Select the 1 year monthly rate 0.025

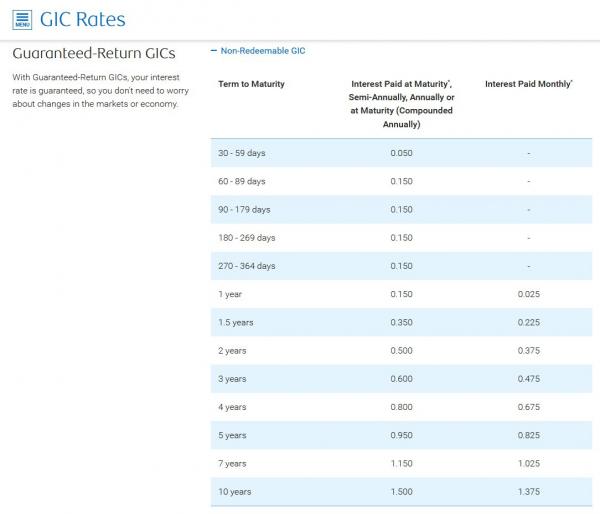coord(528,294)
